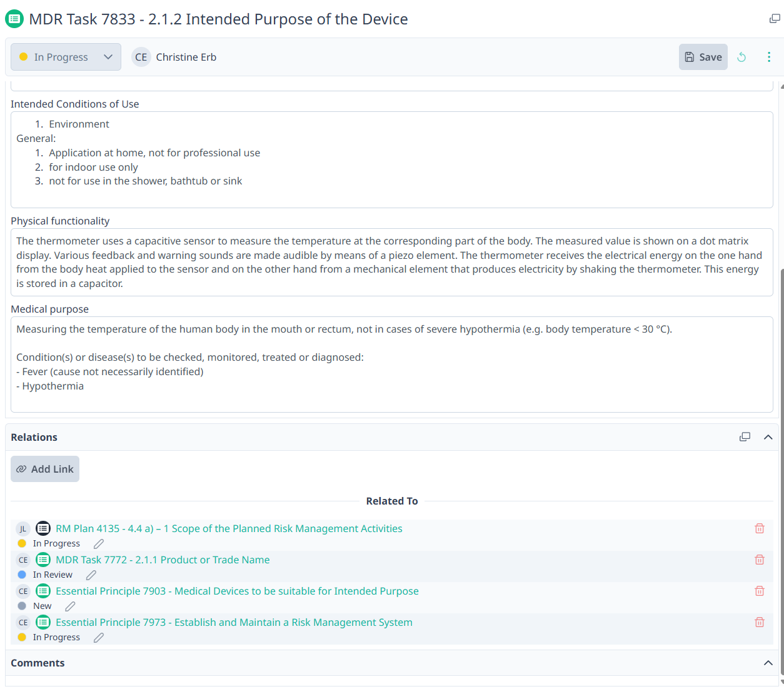Screen dimensions: 784x694
Task: Edit status pencil for Essential Principle 7973
Action: click(x=99, y=638)
